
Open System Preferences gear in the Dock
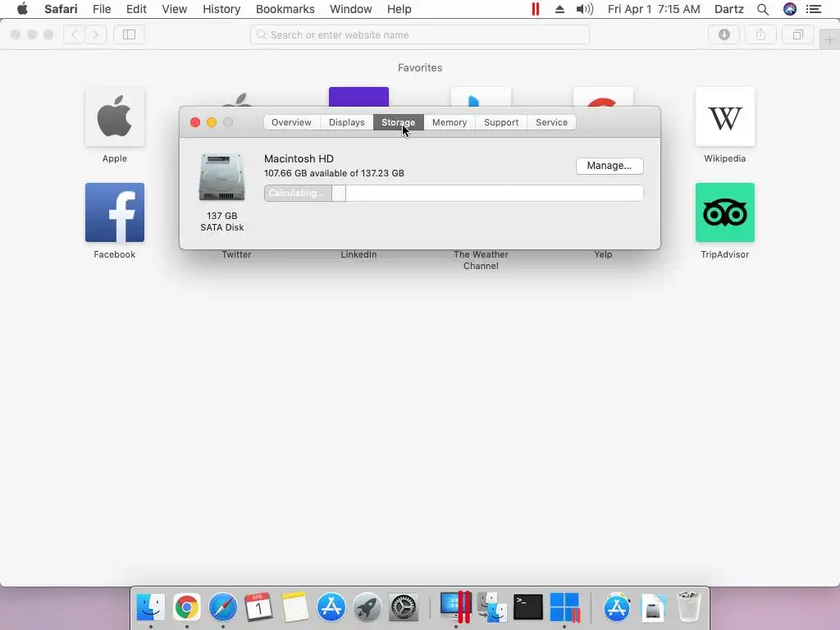point(403,607)
